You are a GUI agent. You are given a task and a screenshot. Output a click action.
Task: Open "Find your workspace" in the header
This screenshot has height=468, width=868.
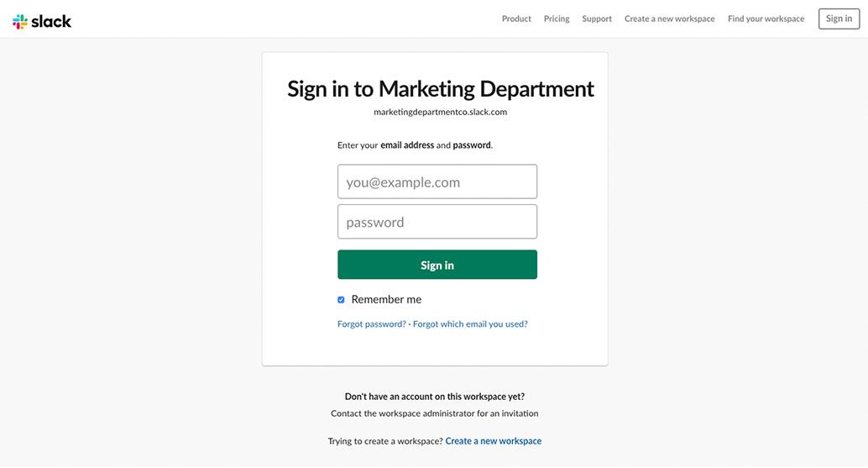tap(766, 18)
